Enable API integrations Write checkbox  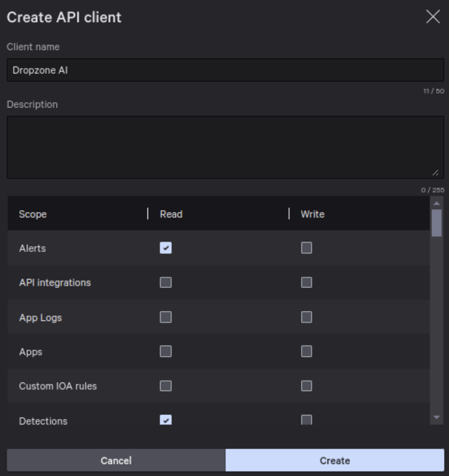(x=306, y=282)
